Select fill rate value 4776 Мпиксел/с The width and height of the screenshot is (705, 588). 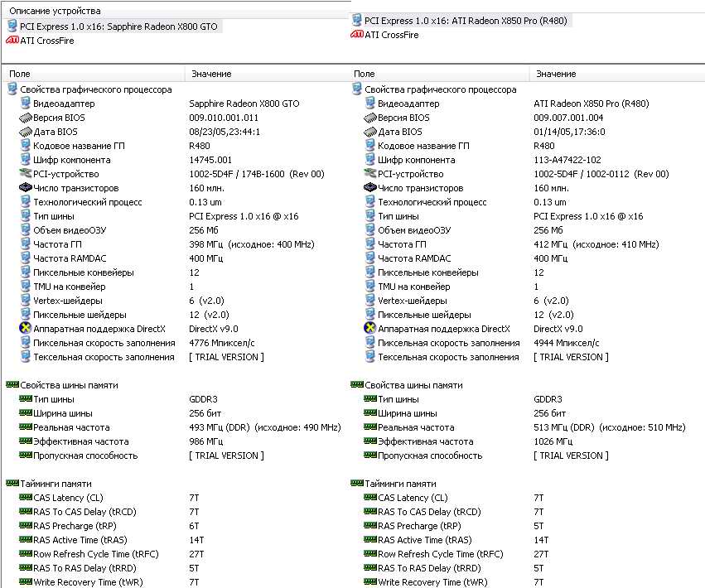222,343
